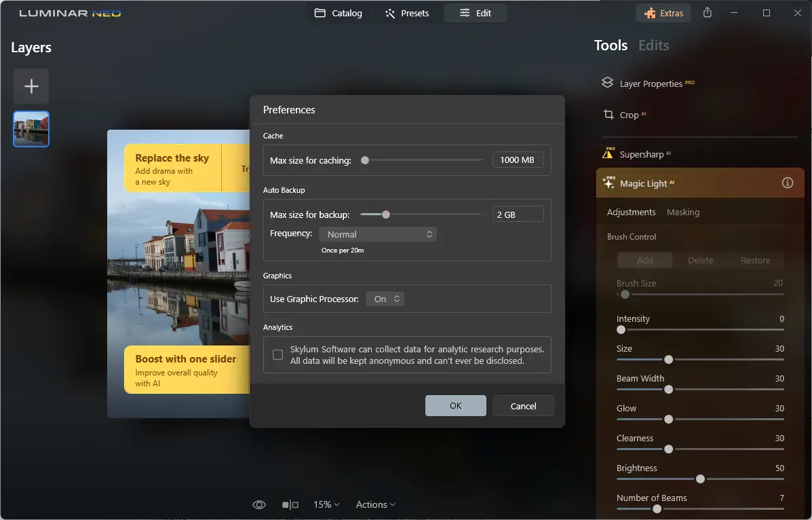Click the Magic Light sparkle icon

click(608, 183)
